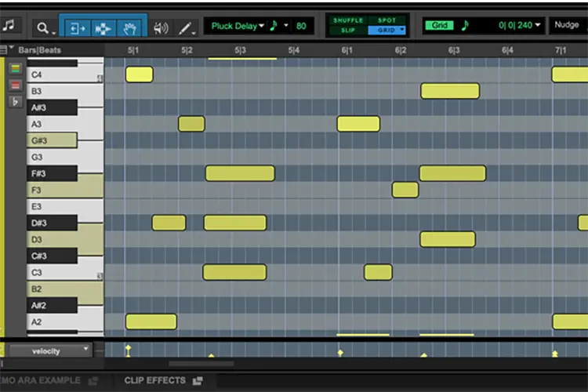Click the 5|3 ruler marker
This screenshot has width=588, height=392.
(x=240, y=50)
